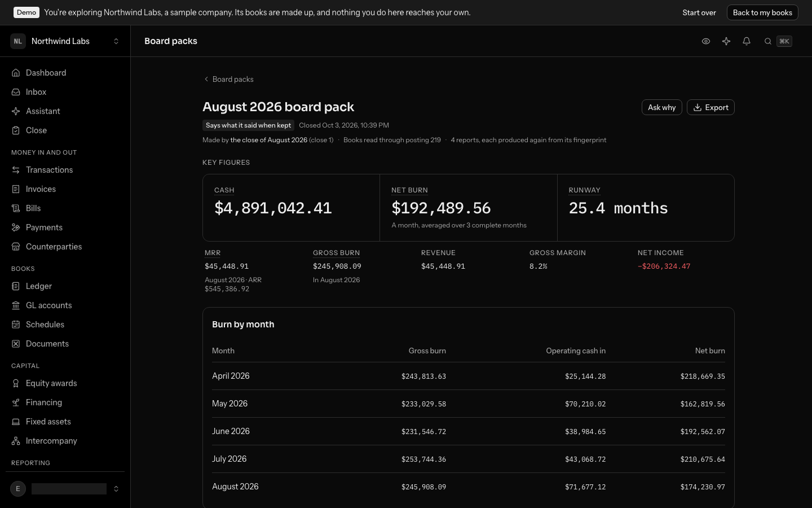
Task: Click the Transactions arrows icon
Action: tap(16, 170)
